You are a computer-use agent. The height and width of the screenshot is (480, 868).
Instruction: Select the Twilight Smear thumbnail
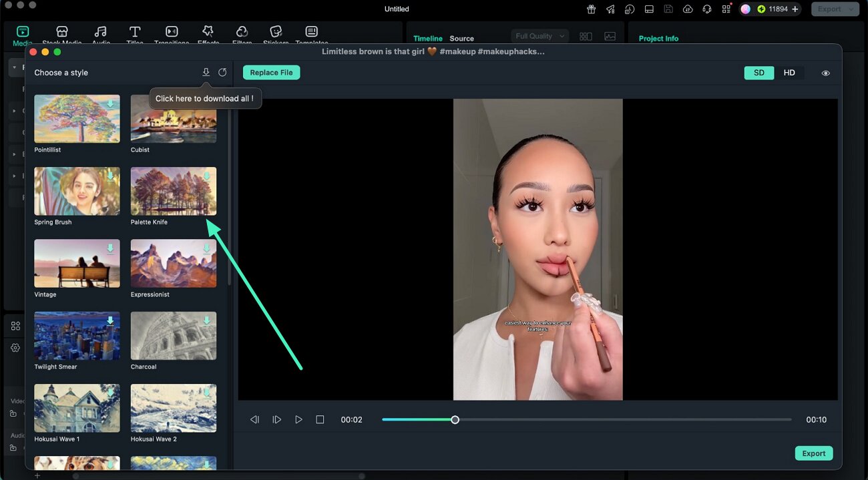point(77,336)
